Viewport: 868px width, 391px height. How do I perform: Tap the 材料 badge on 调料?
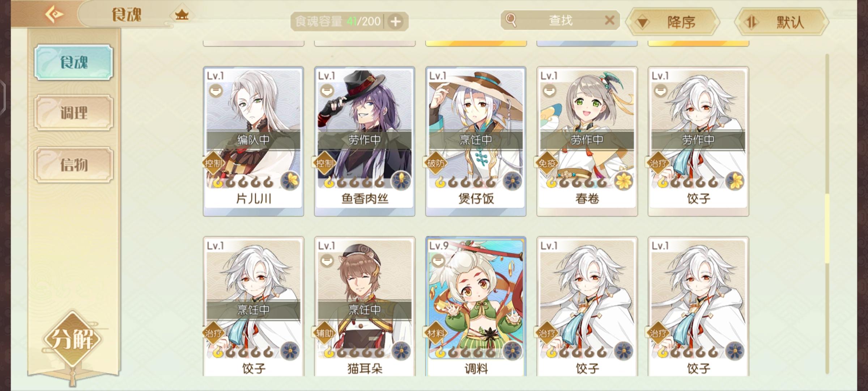pos(436,333)
